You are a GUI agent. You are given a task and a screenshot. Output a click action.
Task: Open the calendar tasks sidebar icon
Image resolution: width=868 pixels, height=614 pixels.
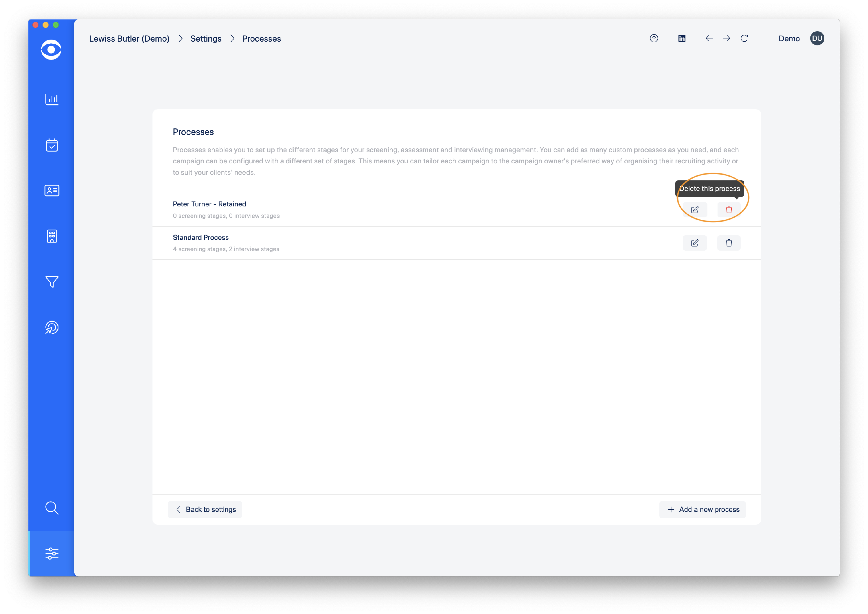(x=52, y=145)
